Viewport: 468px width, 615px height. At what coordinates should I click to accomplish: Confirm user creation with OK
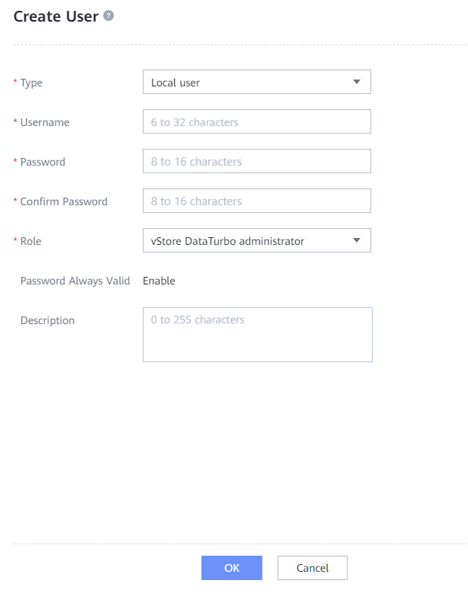point(231,568)
